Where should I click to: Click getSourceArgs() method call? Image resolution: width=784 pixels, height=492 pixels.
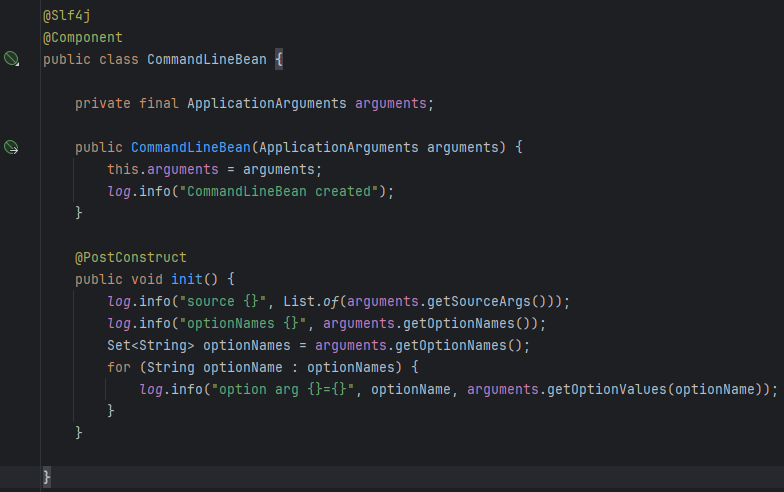(x=486, y=302)
